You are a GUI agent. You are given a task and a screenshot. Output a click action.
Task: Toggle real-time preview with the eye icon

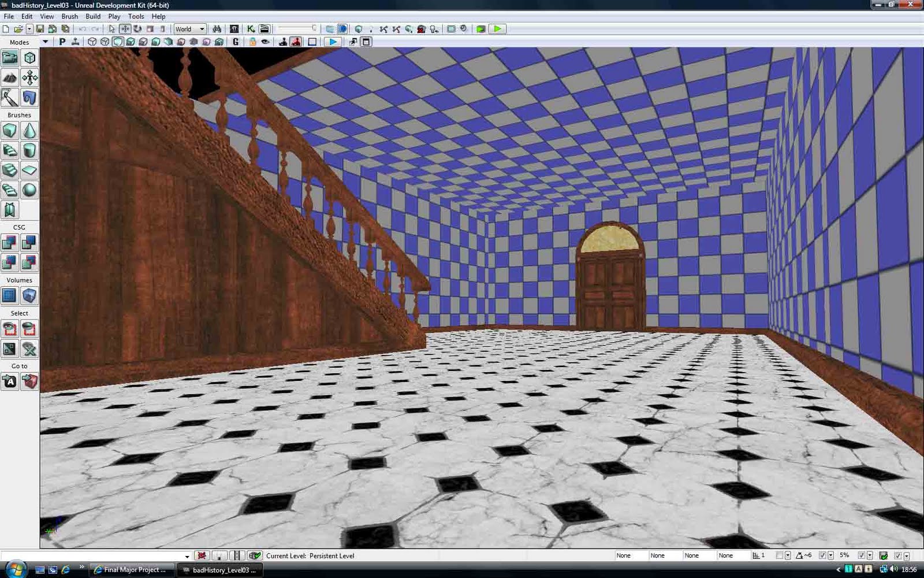tap(265, 41)
